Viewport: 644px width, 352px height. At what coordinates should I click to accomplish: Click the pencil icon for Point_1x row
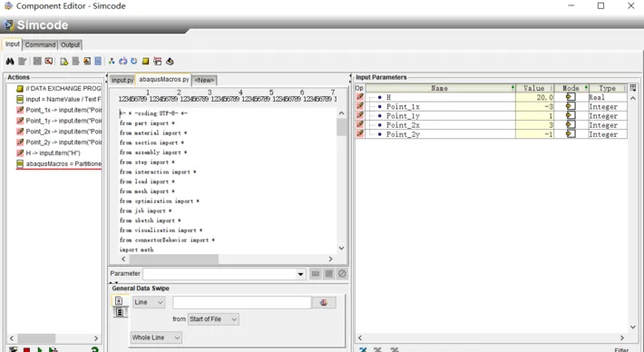[x=360, y=106]
